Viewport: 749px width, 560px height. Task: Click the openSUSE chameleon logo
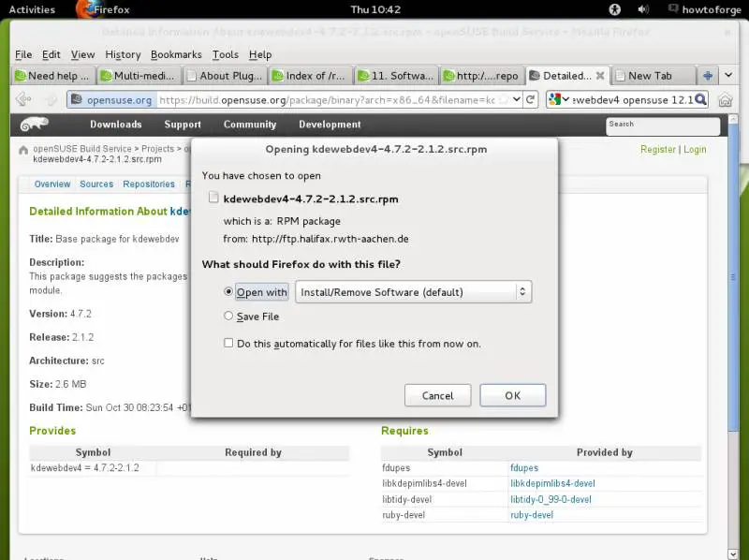pos(35,125)
